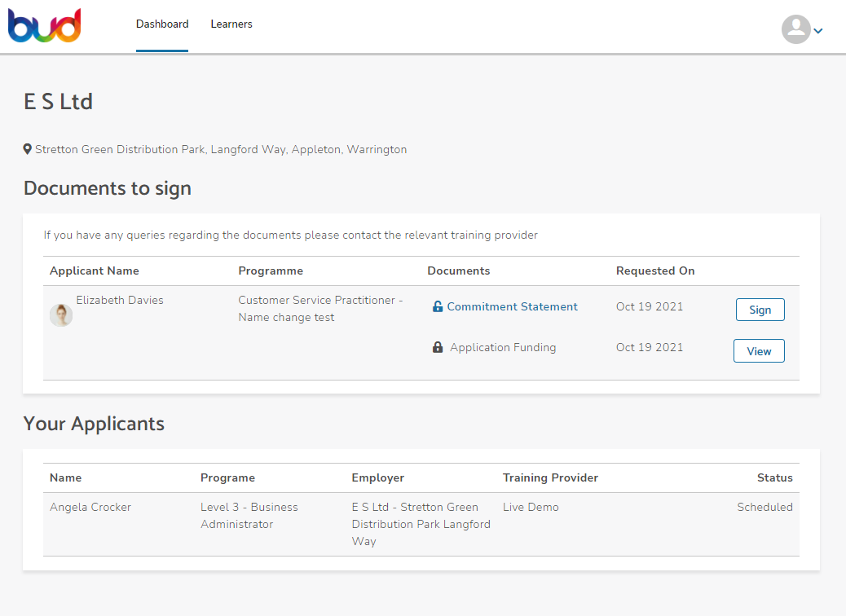
Task: Select Angela Crocker in Your Applicants
Action: pos(90,507)
